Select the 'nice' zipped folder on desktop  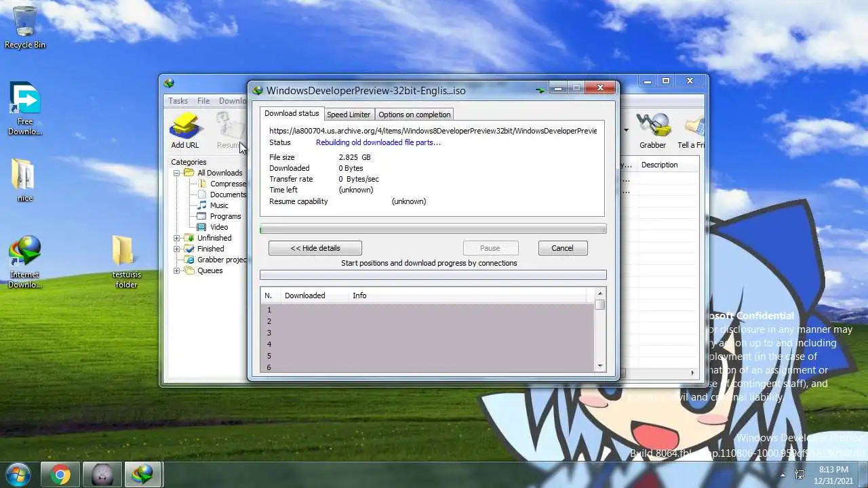(x=25, y=180)
